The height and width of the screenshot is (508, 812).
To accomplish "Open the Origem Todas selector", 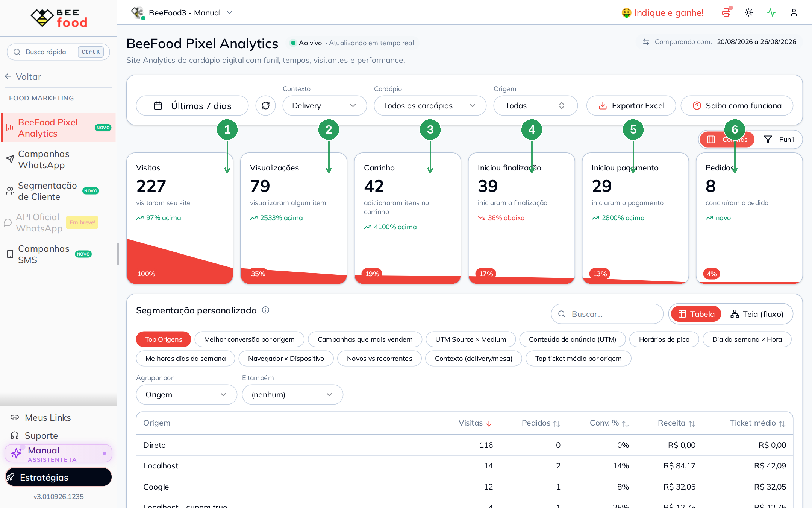I will click(535, 106).
